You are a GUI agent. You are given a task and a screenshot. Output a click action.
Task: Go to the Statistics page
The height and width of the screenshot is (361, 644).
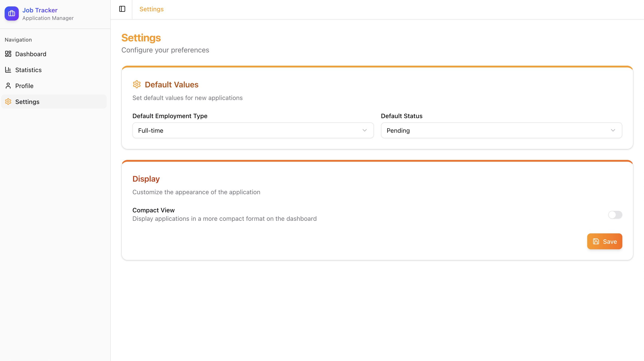[x=28, y=70]
